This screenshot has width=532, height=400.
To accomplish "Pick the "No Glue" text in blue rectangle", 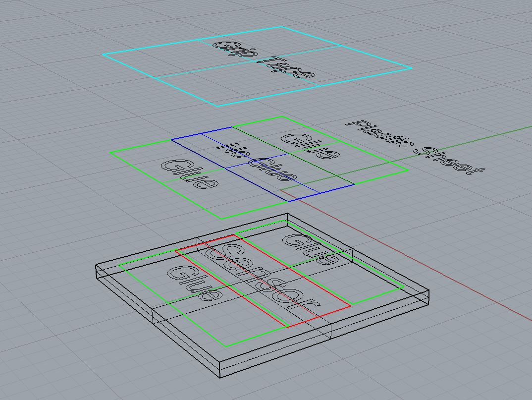I will coord(260,162).
